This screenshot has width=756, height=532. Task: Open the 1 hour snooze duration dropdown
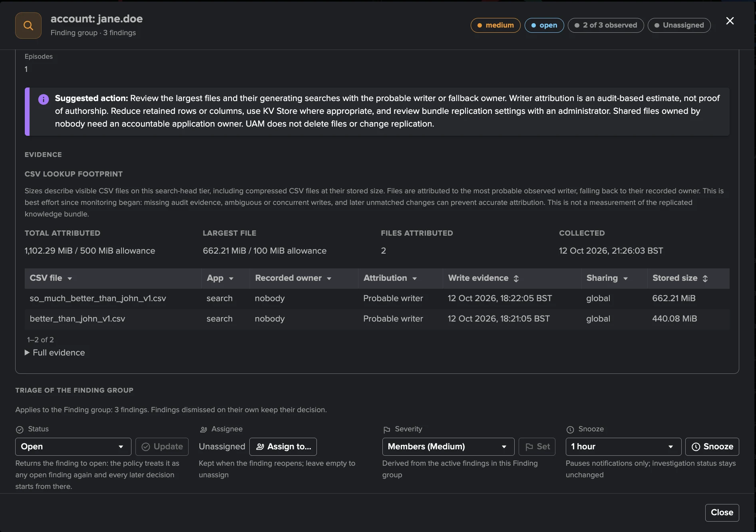pos(623,447)
